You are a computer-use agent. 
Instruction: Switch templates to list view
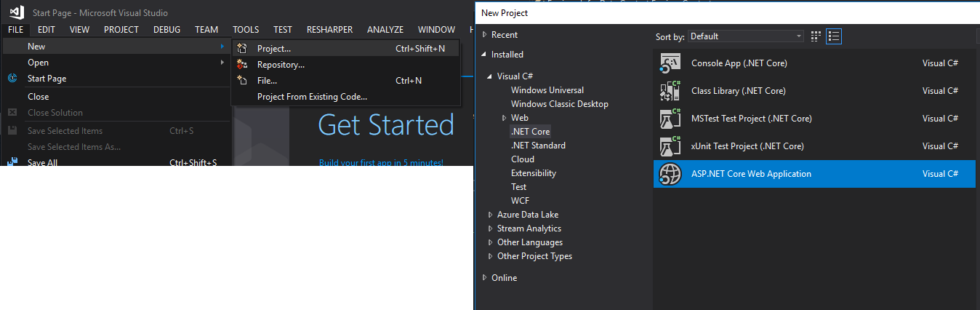[834, 36]
